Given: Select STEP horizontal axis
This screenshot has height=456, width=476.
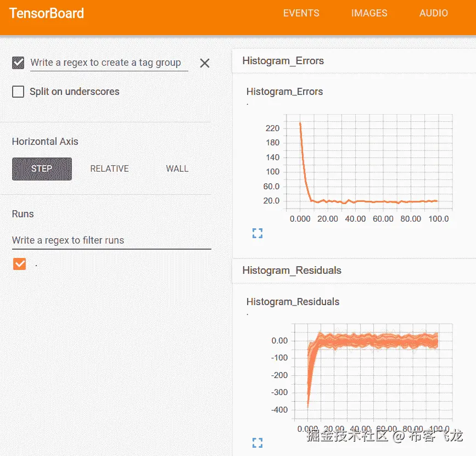Looking at the screenshot, I should point(42,168).
